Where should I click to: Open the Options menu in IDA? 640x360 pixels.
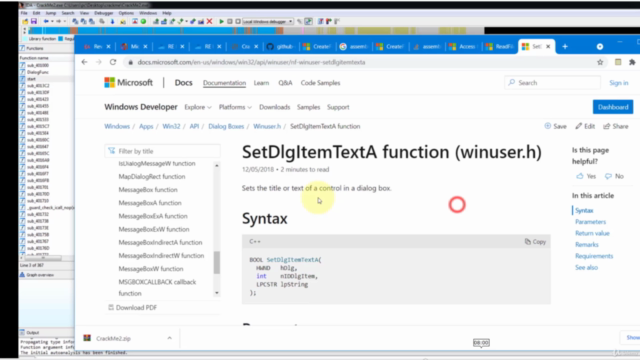click(126, 13)
